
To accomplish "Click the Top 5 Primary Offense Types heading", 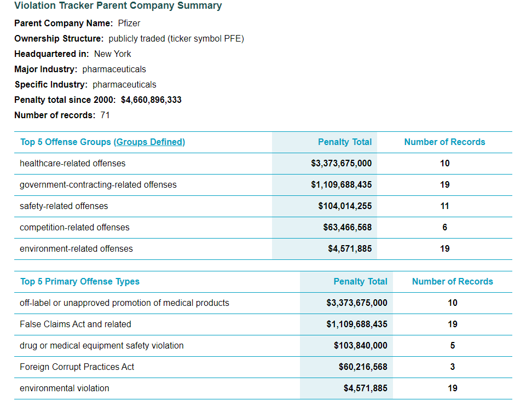I will pyautogui.click(x=79, y=282).
